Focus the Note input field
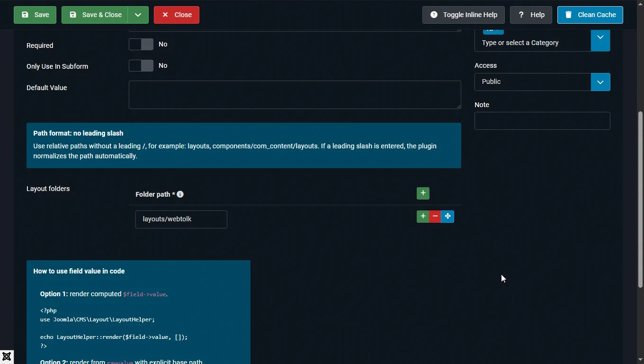Screen dimensions: 644x364 [542, 121]
